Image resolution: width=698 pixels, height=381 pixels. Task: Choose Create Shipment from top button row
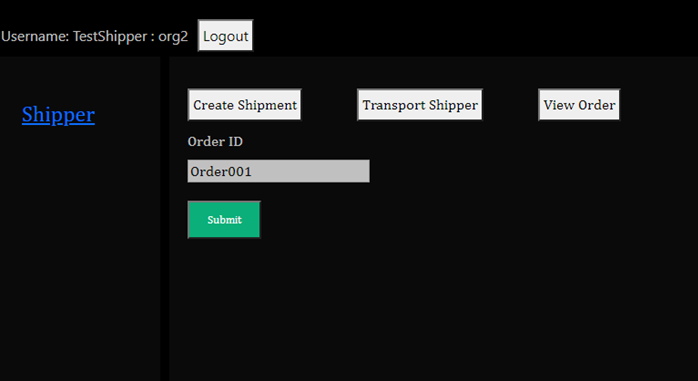coord(244,105)
